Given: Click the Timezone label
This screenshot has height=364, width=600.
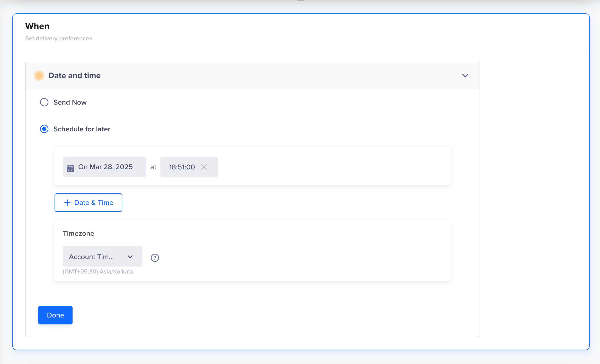Looking at the screenshot, I should 78,233.
